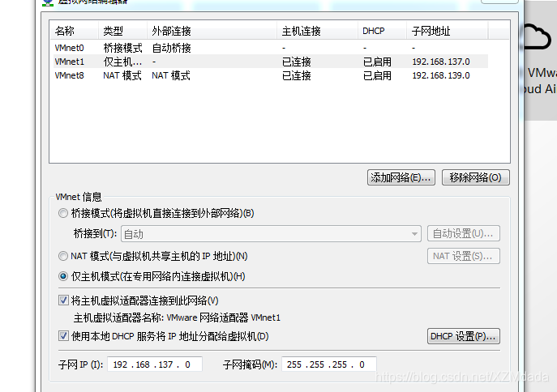Select the VMnet0 row
Viewport: 557px width, 392px height.
coord(271,48)
